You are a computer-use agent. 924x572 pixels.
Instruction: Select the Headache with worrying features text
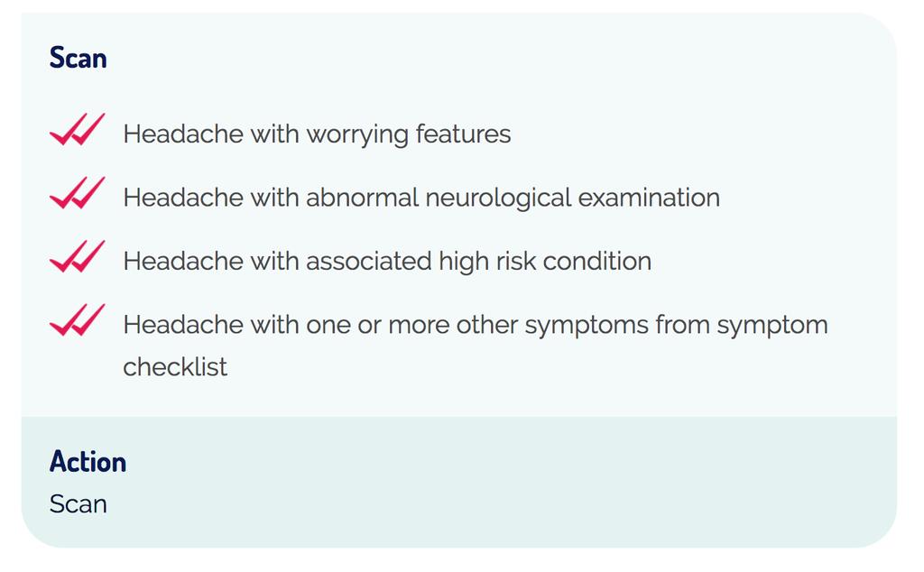point(317,134)
